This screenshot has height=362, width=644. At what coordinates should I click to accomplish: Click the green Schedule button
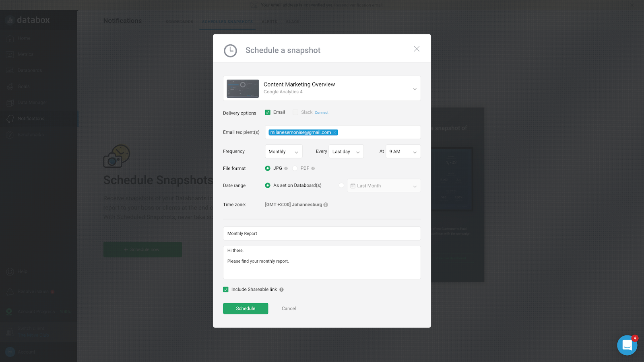(x=246, y=309)
